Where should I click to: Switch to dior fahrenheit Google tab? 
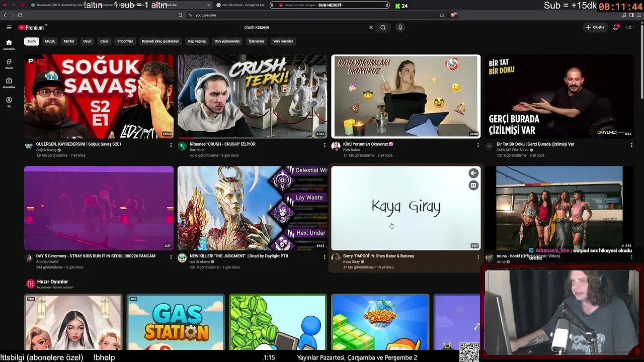240,5
